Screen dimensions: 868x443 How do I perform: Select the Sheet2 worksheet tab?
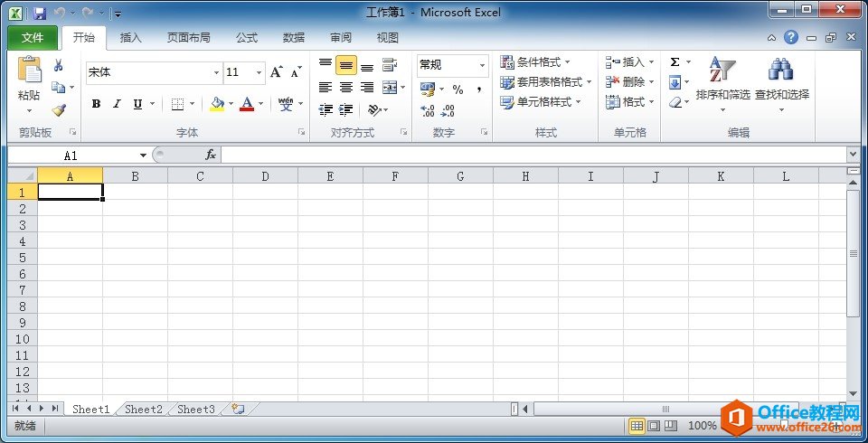(x=144, y=410)
